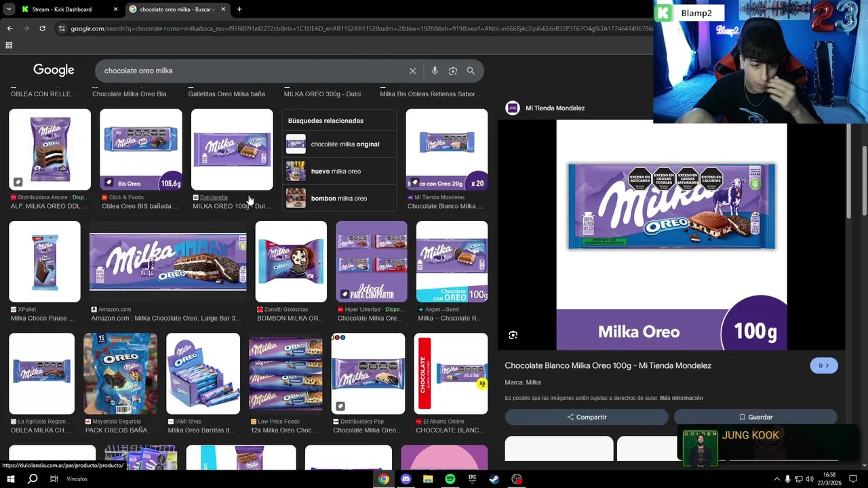Click the Amazon.com source link
Image resolution: width=868 pixels, height=488 pixels.
(115, 309)
